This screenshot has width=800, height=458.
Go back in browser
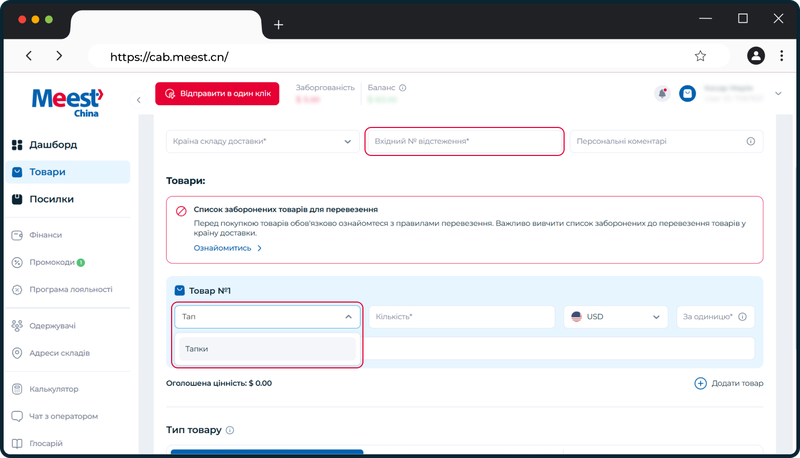[29, 56]
